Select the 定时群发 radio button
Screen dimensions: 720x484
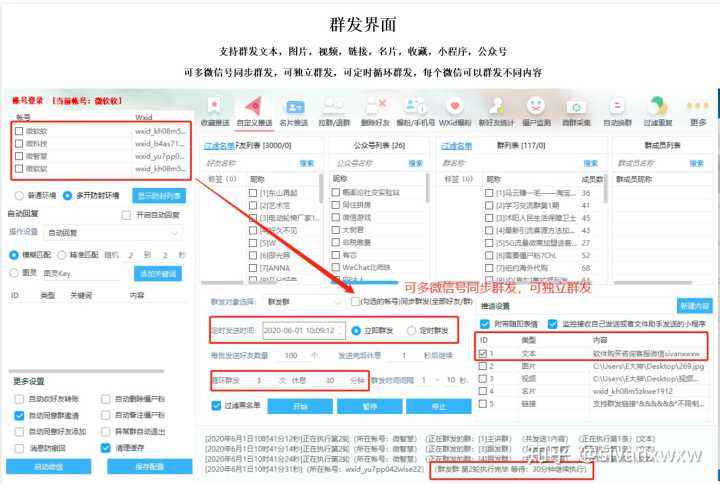coord(411,331)
